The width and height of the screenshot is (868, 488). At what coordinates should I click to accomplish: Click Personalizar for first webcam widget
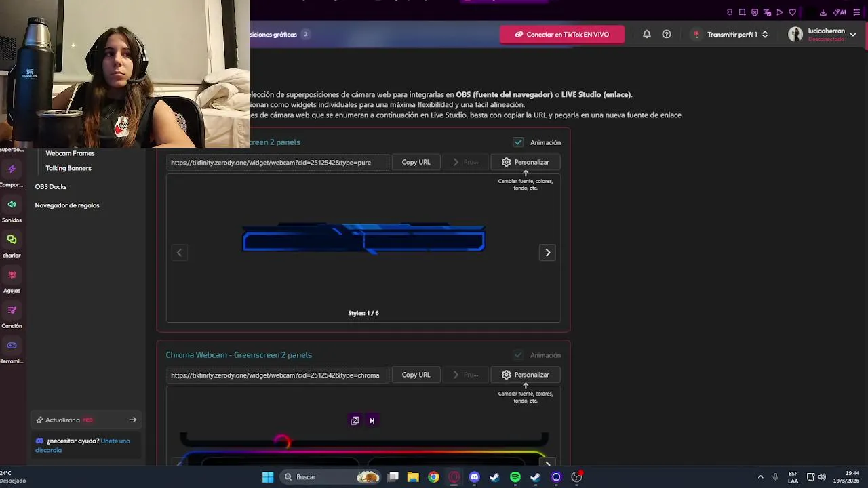point(526,162)
